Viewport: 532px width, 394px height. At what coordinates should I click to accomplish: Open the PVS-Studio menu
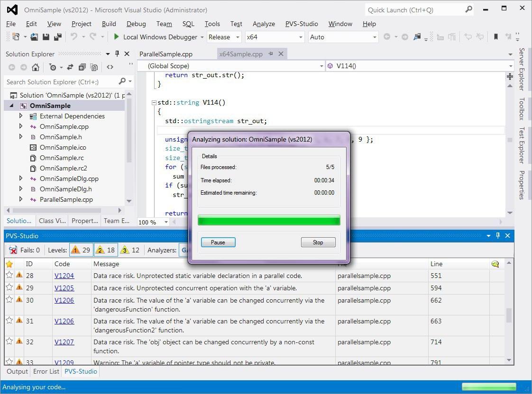[x=302, y=24]
